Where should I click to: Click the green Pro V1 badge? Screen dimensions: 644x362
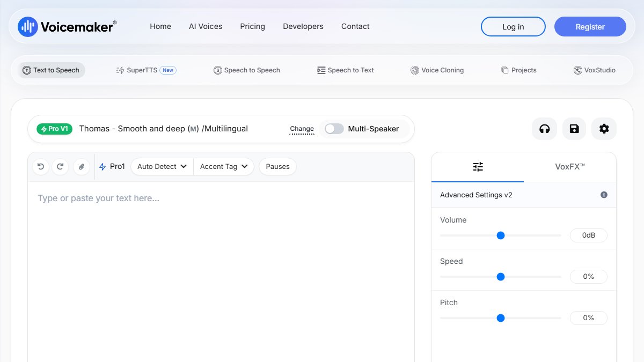point(54,129)
